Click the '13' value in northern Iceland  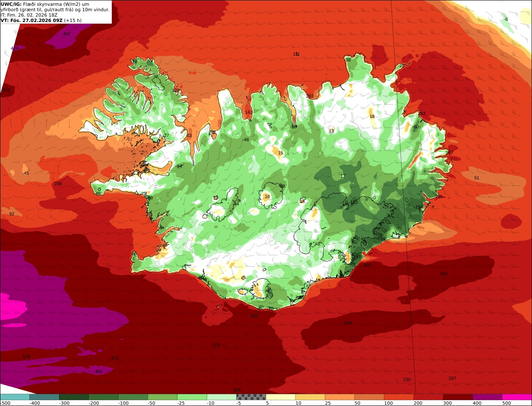[x=331, y=131]
